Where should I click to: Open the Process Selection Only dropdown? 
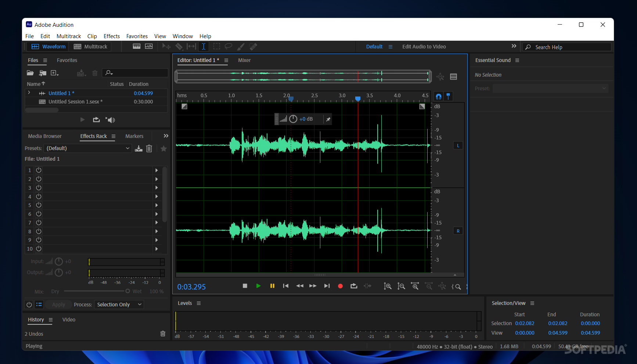click(x=119, y=305)
